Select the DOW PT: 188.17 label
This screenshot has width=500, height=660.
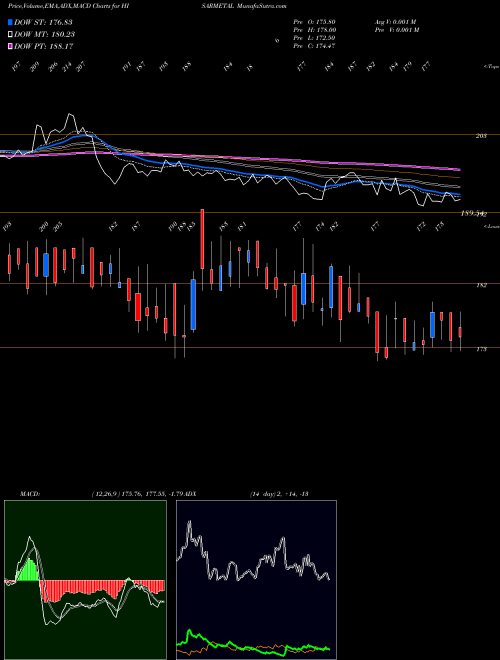click(44, 47)
